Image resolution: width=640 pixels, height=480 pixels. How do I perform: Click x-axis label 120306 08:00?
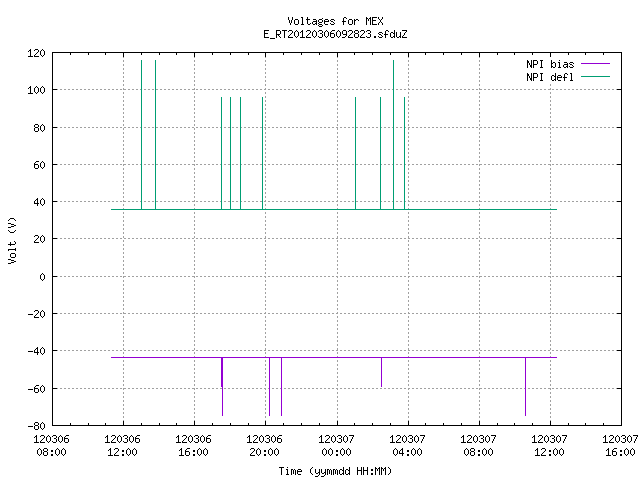pos(51,446)
